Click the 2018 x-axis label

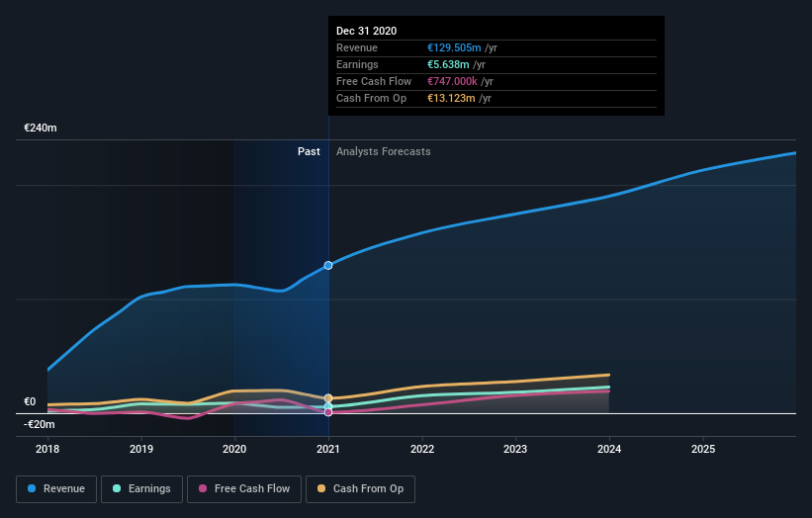[47, 449]
